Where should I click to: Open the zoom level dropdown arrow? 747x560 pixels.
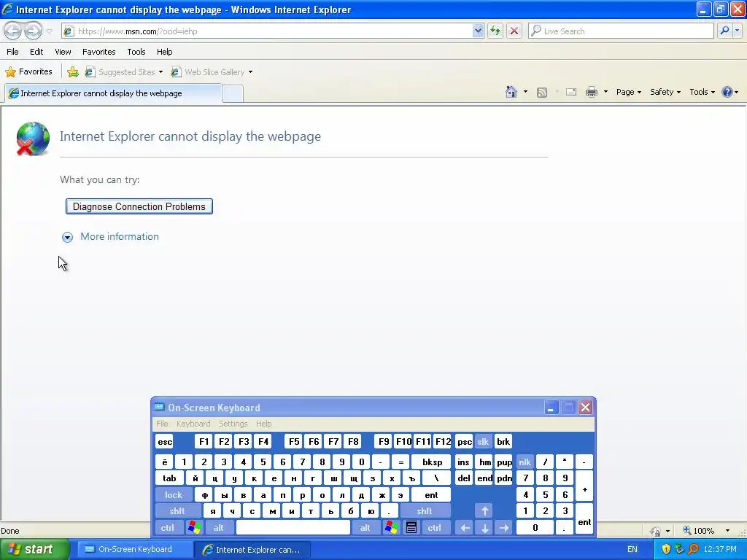click(727, 531)
